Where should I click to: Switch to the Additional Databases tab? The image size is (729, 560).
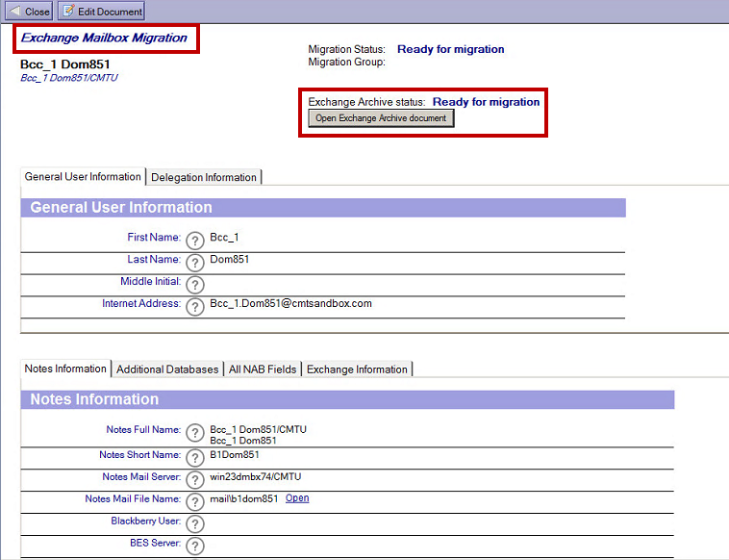click(167, 369)
